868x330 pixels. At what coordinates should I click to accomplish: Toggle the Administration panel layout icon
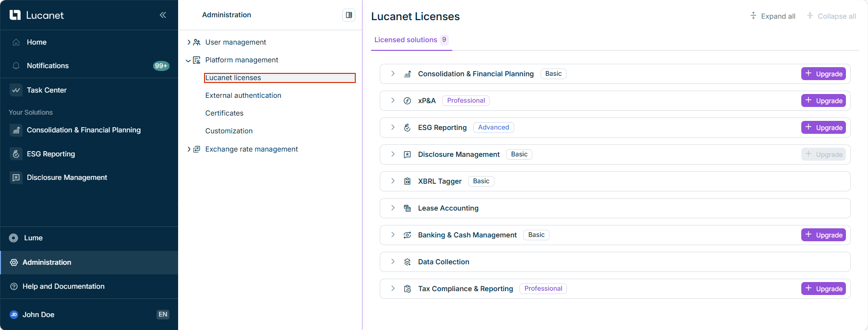click(x=349, y=15)
